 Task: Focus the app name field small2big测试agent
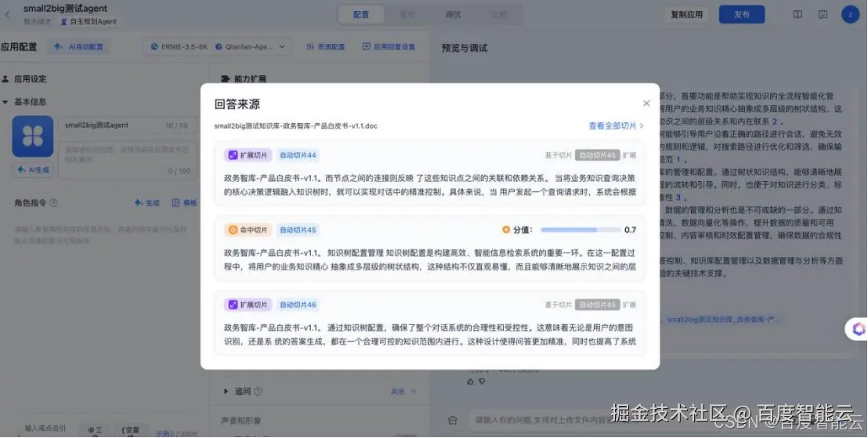(128, 125)
